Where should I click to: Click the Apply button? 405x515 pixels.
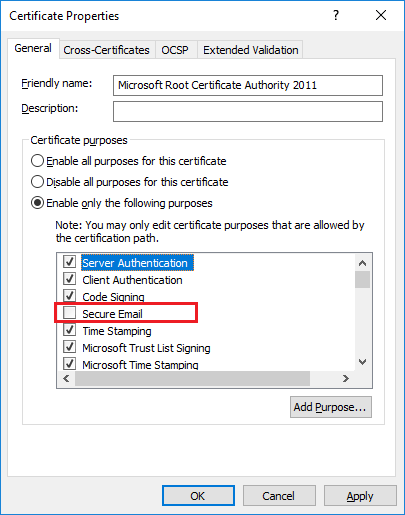360,496
